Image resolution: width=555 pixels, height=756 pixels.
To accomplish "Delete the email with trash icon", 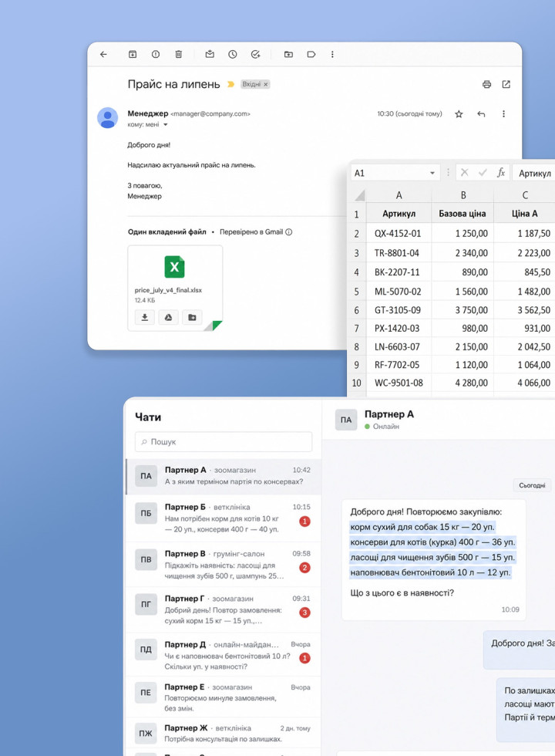I will 178,55.
